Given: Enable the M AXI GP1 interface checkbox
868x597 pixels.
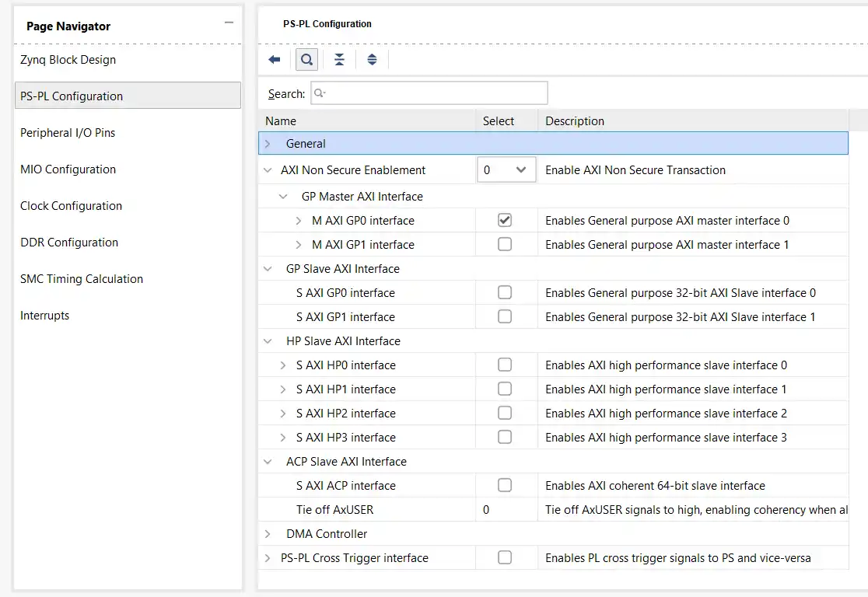Looking at the screenshot, I should (505, 245).
